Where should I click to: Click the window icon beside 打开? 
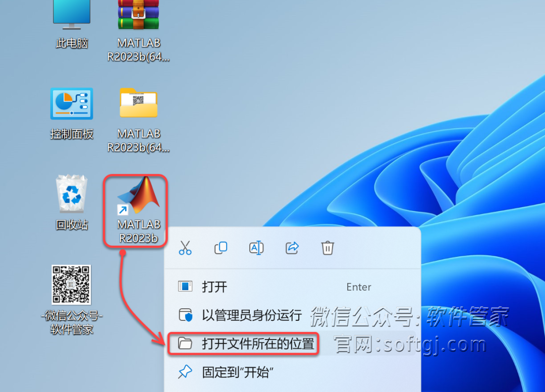(185, 287)
